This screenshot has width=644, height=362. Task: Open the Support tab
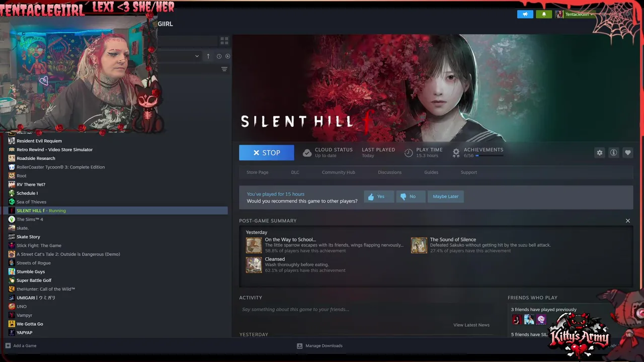click(x=468, y=172)
